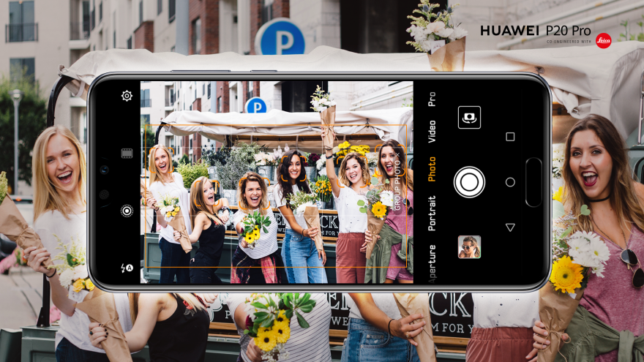This screenshot has width=644, height=362.
Task: Switch to Portrait camera mode
Action: (x=432, y=213)
